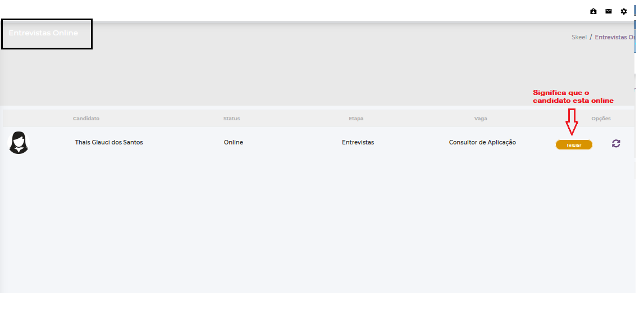Screen dimensions: 644x313
Task: Click the purple refresh icon in Opções
Action: [x=616, y=144]
